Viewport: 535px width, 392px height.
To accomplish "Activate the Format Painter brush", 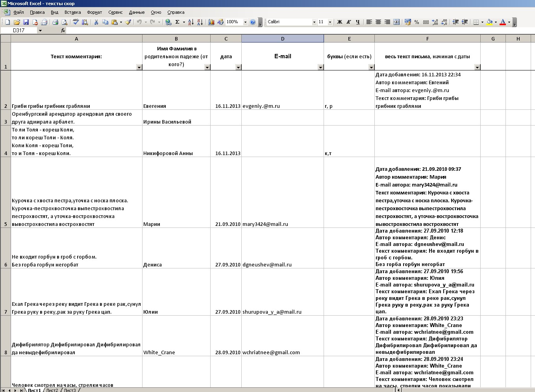I will pyautogui.click(x=128, y=22).
